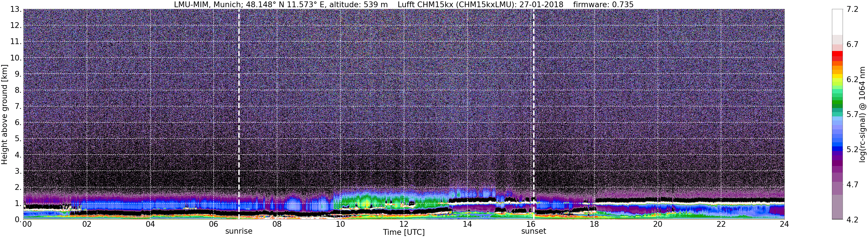Viewport: 868px width, 238px height.
Task: Click the 6. height tick label
Action: [x=18, y=122]
